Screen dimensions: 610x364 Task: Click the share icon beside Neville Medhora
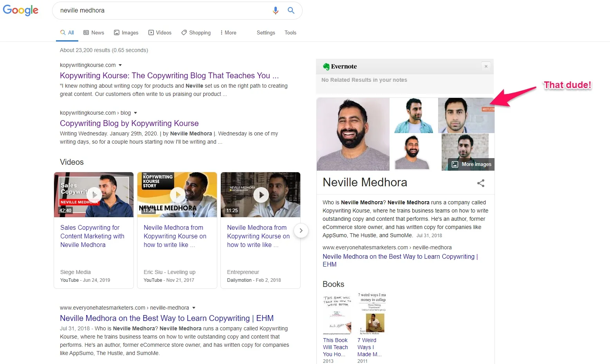(x=481, y=183)
